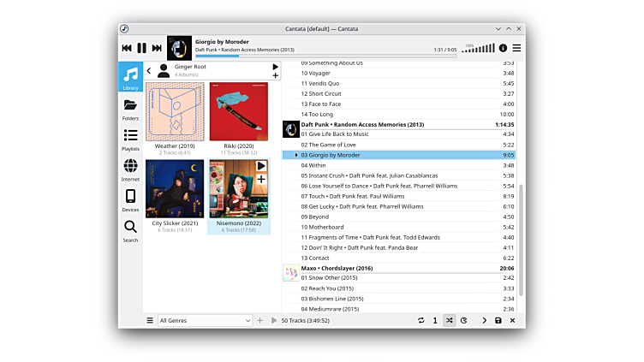This screenshot has width=644, height=362.
Task: Toggle repeat mode in play queue
Action: pyautogui.click(x=420, y=320)
